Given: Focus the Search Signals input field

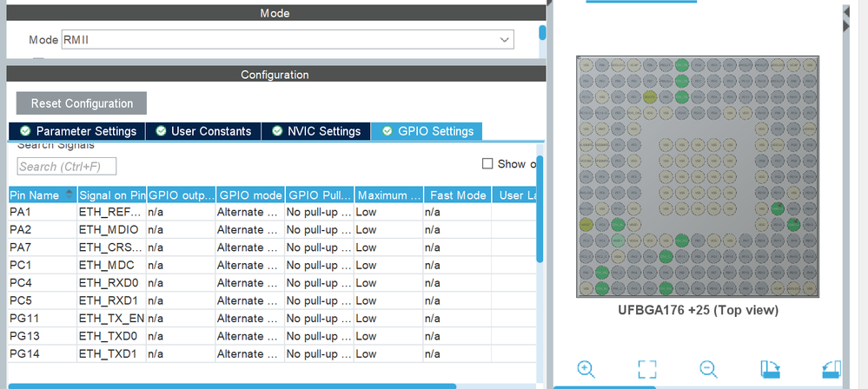Looking at the screenshot, I should coord(67,167).
